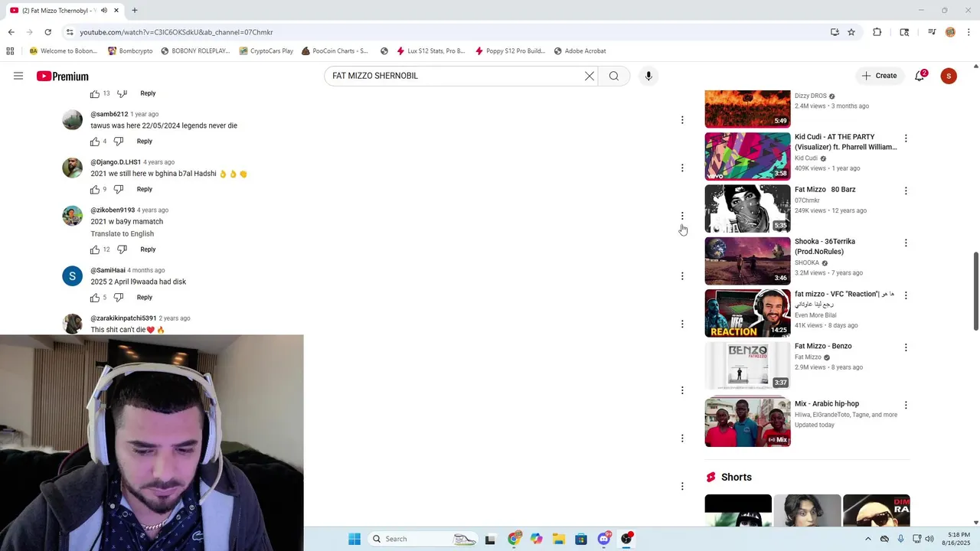
Task: Open the Even More Bilal channel name
Action: (815, 315)
